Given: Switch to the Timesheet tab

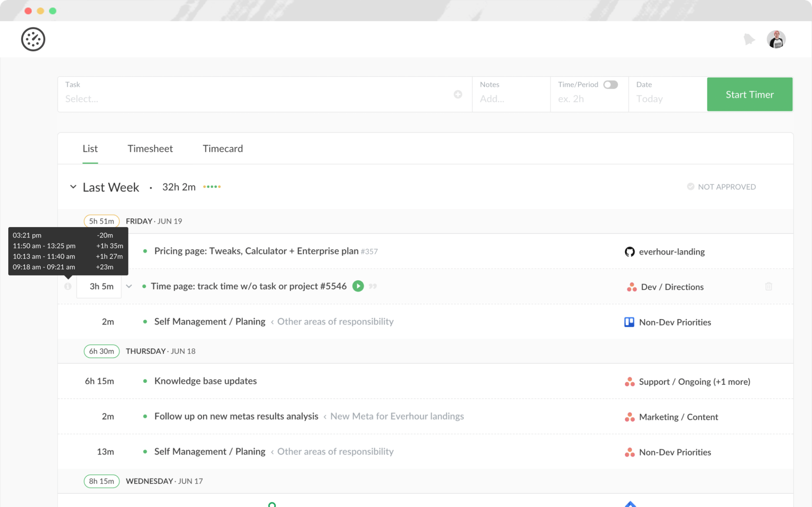Looking at the screenshot, I should pos(150,149).
